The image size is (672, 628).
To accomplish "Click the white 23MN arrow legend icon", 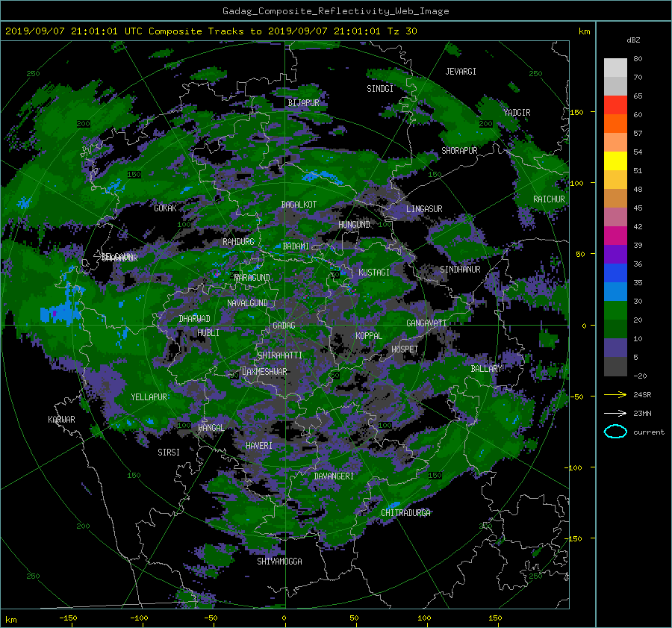I will pyautogui.click(x=615, y=413).
